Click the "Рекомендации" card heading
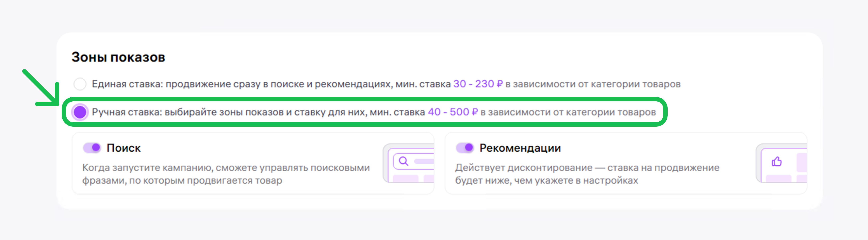 520,148
